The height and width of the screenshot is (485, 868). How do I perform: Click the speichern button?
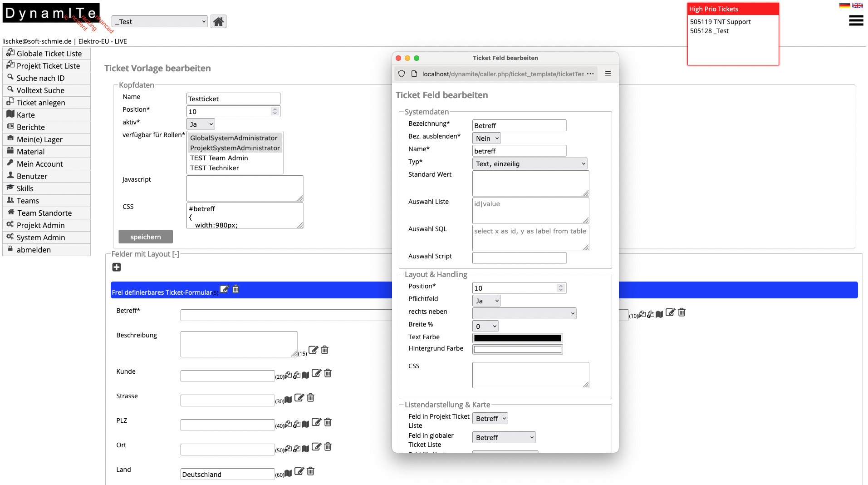pos(145,237)
